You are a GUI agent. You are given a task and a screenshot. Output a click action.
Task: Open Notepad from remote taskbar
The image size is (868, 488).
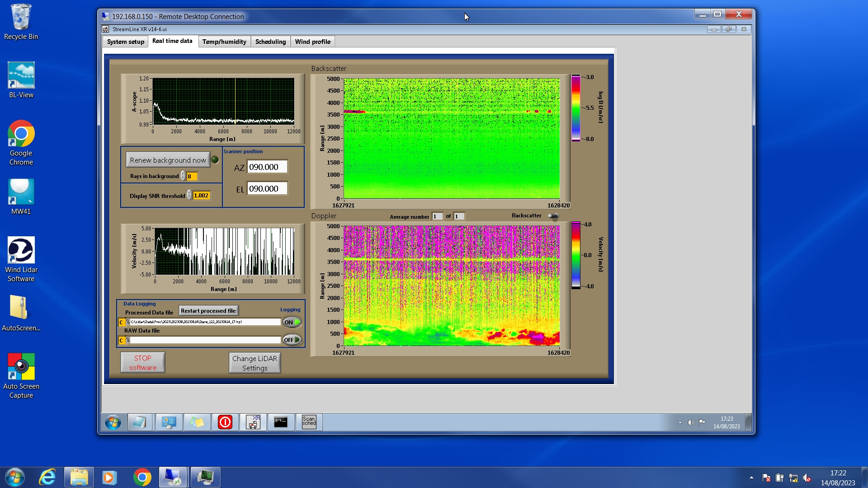tap(140, 422)
